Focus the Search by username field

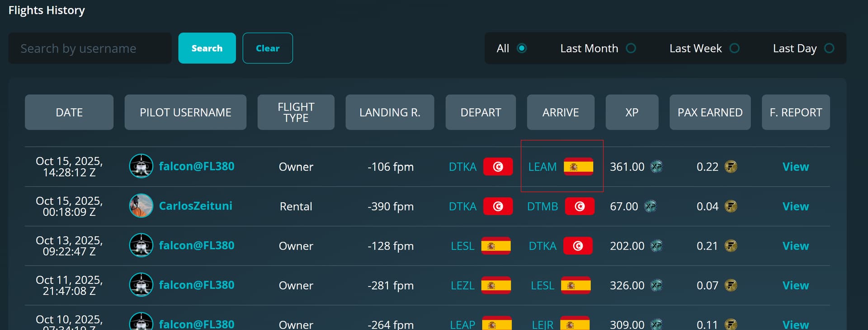pos(90,48)
